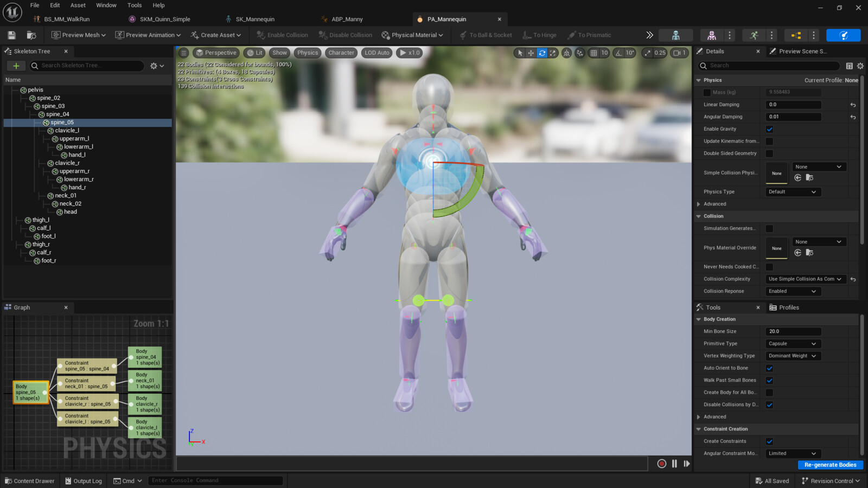Click the blue Physics mode button
Viewport: 868px width, 488px height.
coord(843,35)
